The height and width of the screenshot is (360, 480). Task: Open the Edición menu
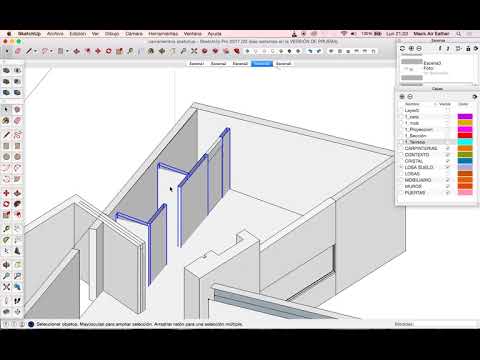(x=78, y=34)
